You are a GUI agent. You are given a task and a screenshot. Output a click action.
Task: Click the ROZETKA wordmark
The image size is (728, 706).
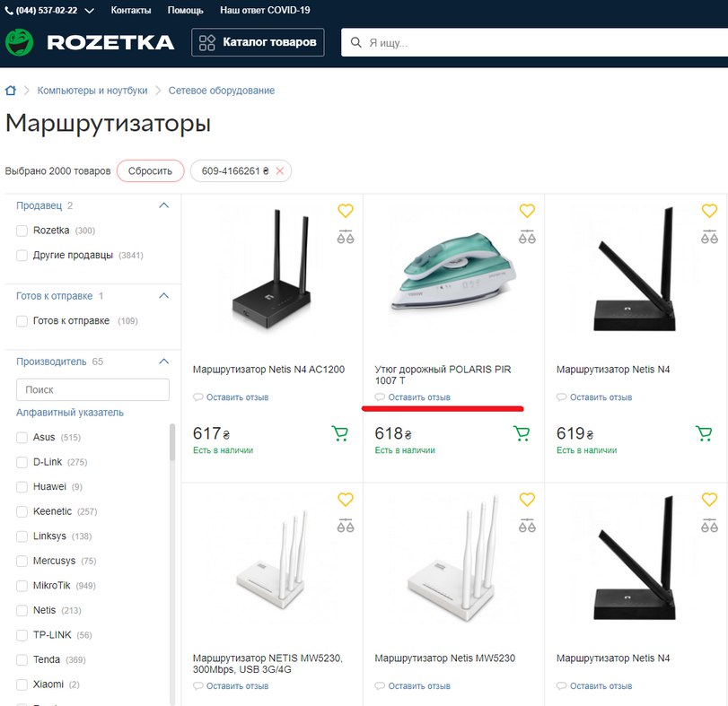110,43
